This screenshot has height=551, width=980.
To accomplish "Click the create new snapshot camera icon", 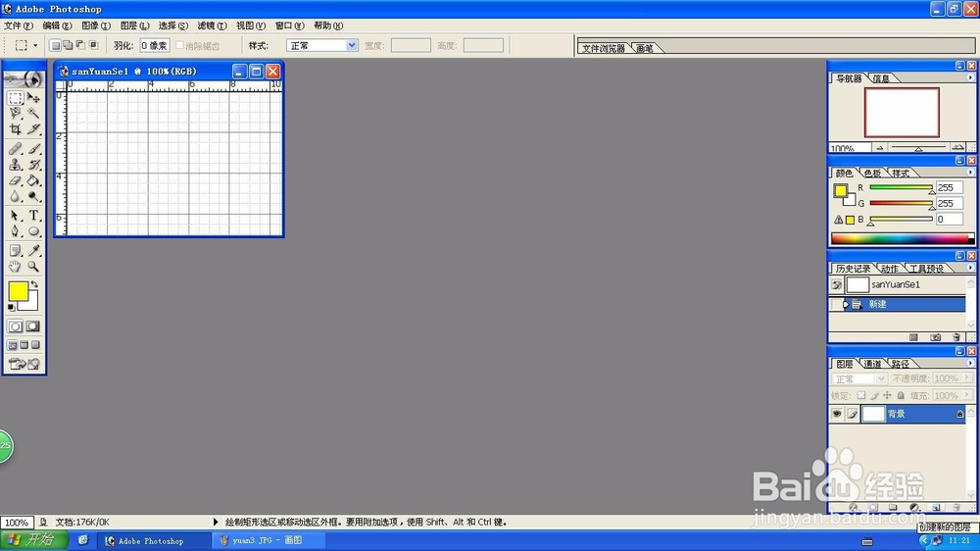I will [935, 337].
